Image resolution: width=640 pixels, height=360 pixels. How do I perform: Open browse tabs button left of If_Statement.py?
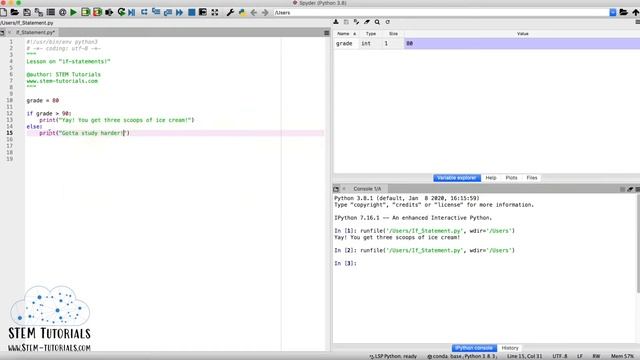pyautogui.click(x=2, y=33)
